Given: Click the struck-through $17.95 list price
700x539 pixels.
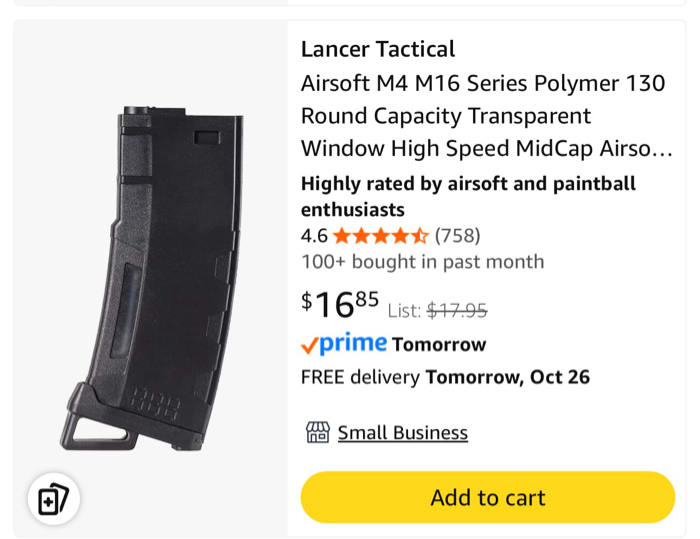Looking at the screenshot, I should tap(457, 311).
